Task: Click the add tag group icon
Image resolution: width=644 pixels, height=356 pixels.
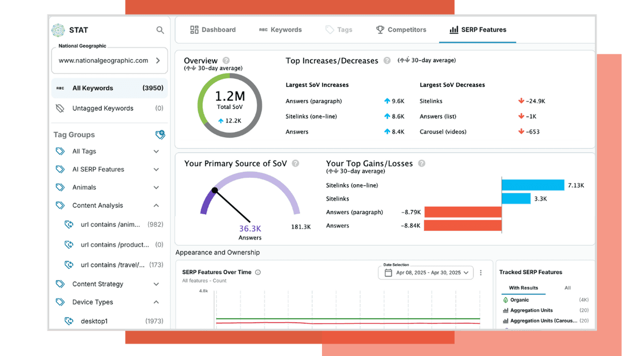Action: tap(160, 135)
